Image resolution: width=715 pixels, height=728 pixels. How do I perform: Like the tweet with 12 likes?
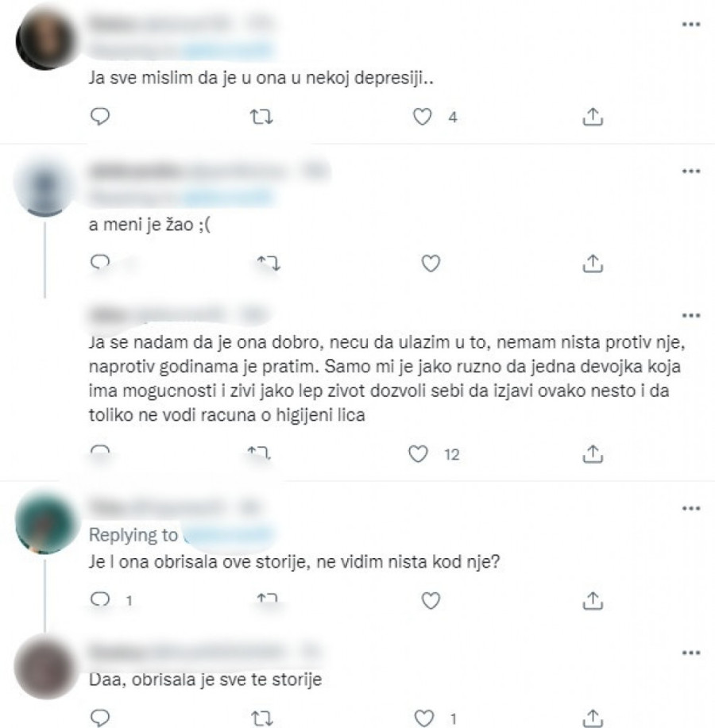pos(418,453)
